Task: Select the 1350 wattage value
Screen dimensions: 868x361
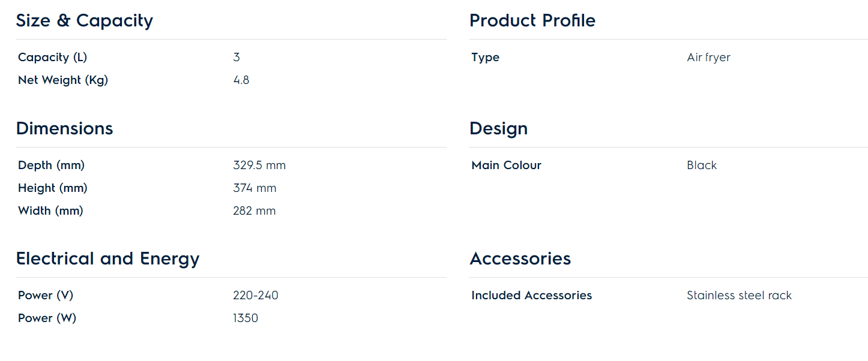Action: 246,318
